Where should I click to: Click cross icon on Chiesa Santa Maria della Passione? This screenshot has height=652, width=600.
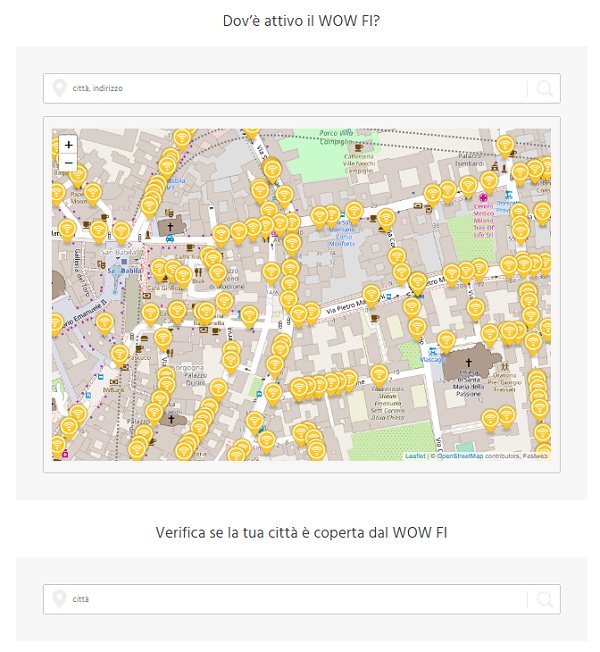[469, 362]
